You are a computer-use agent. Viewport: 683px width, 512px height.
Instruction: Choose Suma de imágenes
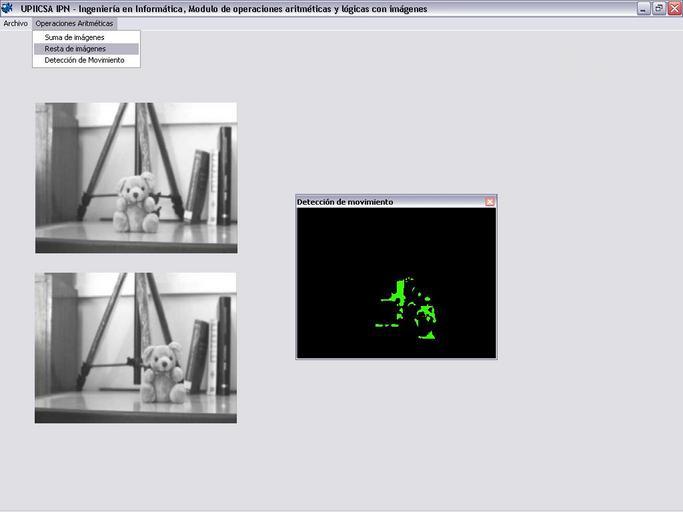tap(86, 37)
